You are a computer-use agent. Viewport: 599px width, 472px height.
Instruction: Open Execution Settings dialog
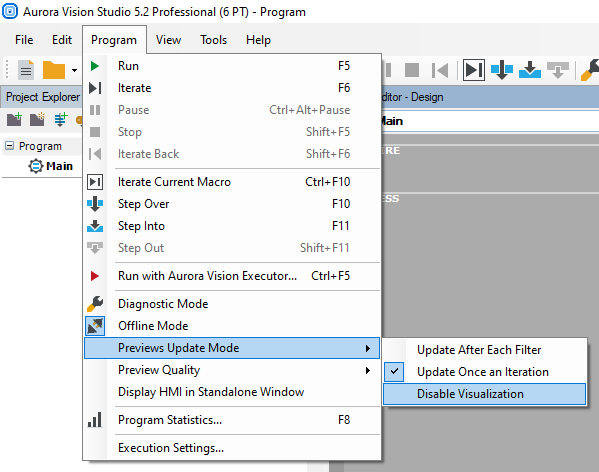(232, 448)
